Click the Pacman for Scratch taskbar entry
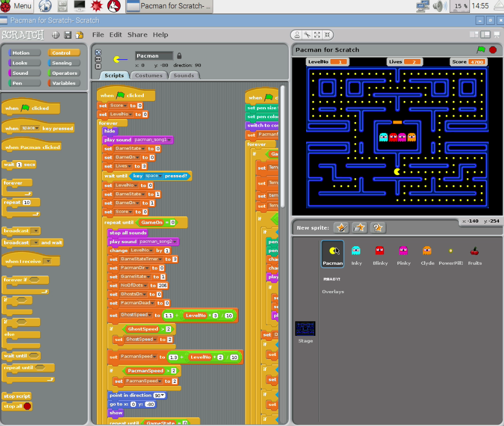 [170, 6]
